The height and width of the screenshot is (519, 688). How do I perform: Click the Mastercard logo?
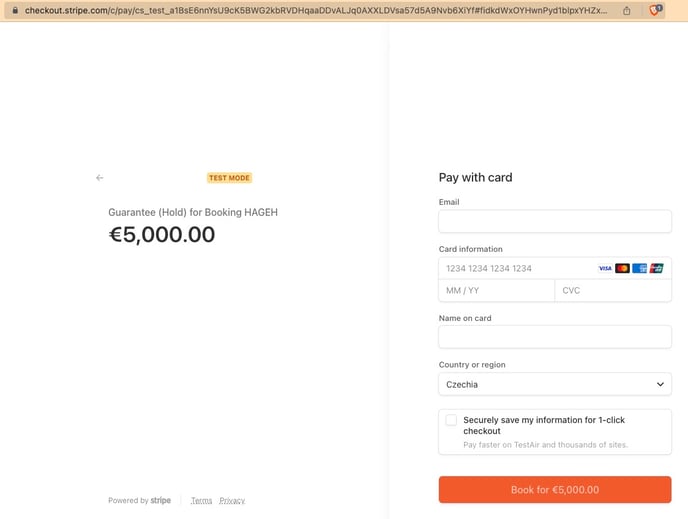pos(622,268)
